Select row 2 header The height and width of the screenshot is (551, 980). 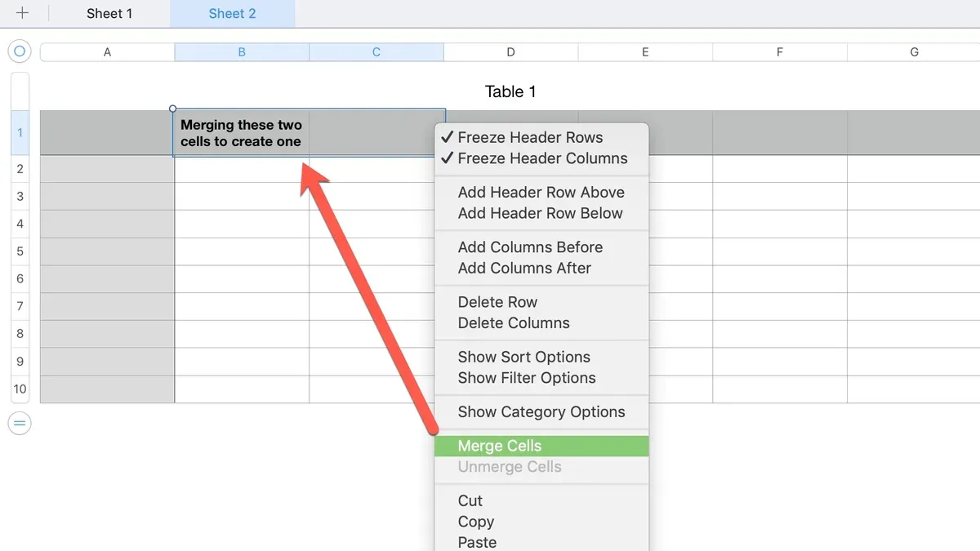point(20,169)
